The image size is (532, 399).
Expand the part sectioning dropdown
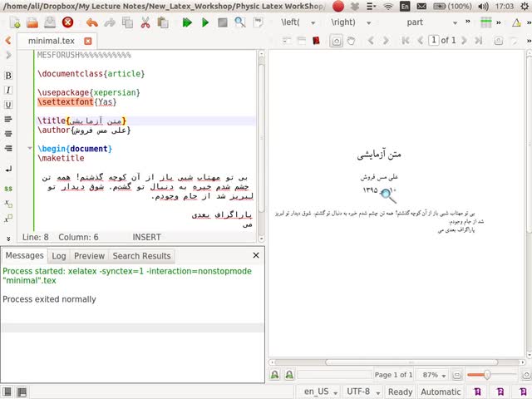[455, 23]
